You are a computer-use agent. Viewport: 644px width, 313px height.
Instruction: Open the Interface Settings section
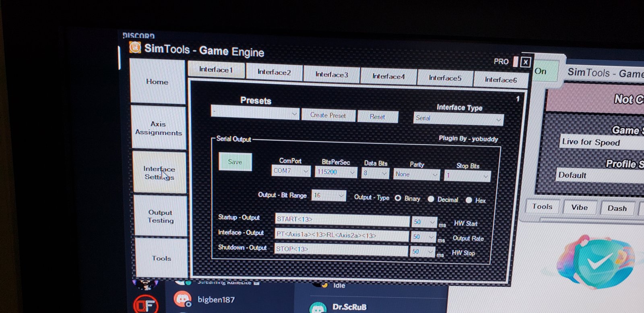coord(159,173)
